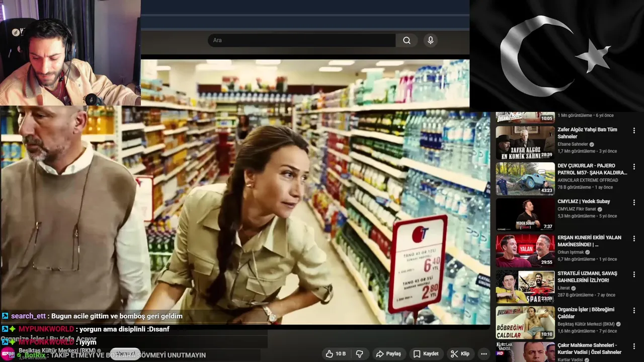
Task: Open options menu for Böbreğimi Çaldılar video
Action: (634, 310)
